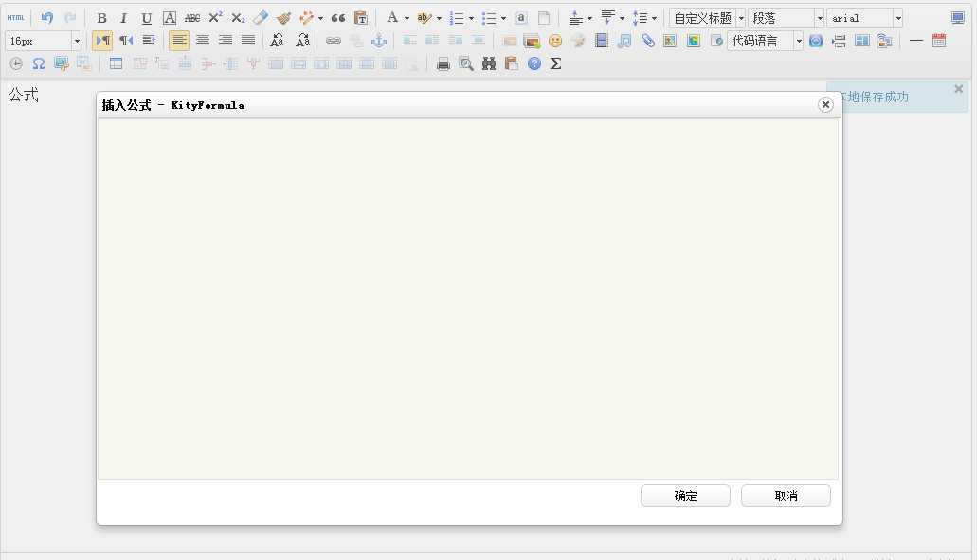Insert a page break
The height and width of the screenshot is (560, 977).
(839, 41)
